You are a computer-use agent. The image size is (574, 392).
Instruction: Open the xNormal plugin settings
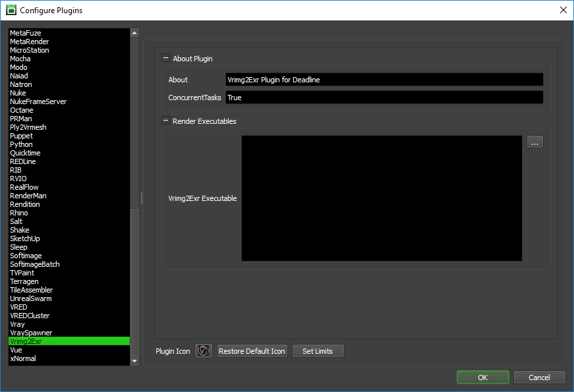click(x=23, y=358)
